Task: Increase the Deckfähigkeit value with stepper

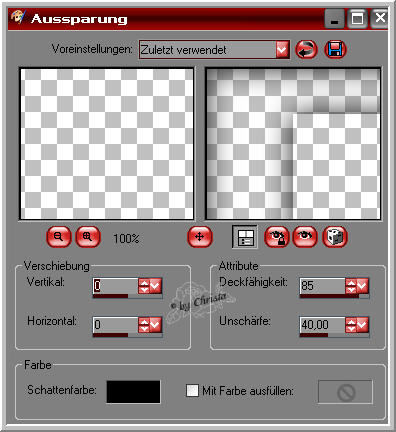Action: pyautogui.click(x=351, y=282)
